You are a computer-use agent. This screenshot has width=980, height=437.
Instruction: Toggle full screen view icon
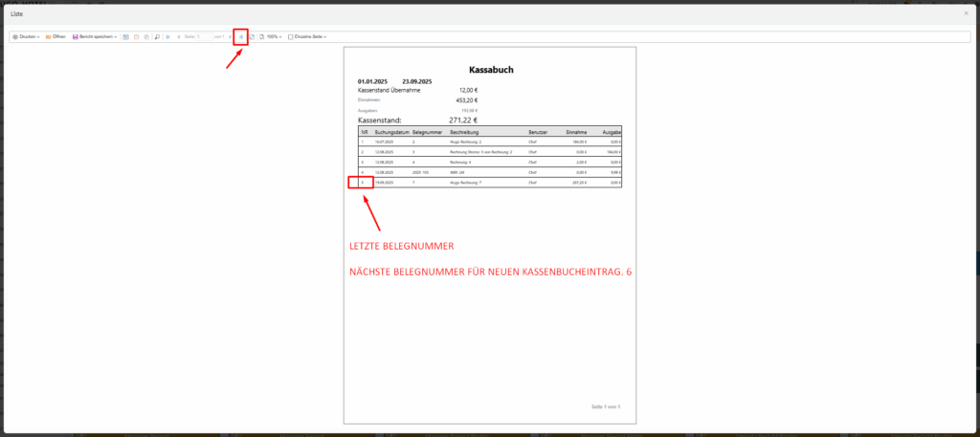(251, 36)
